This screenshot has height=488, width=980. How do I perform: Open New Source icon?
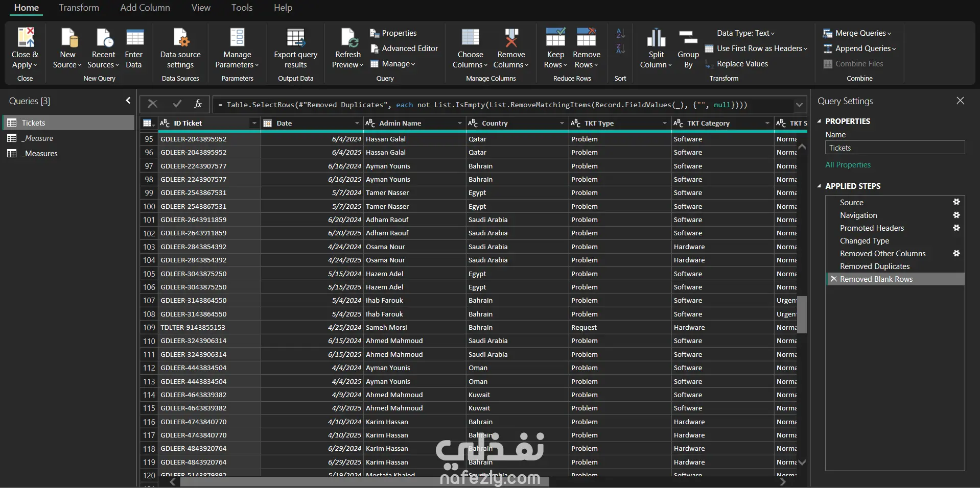pos(68,37)
